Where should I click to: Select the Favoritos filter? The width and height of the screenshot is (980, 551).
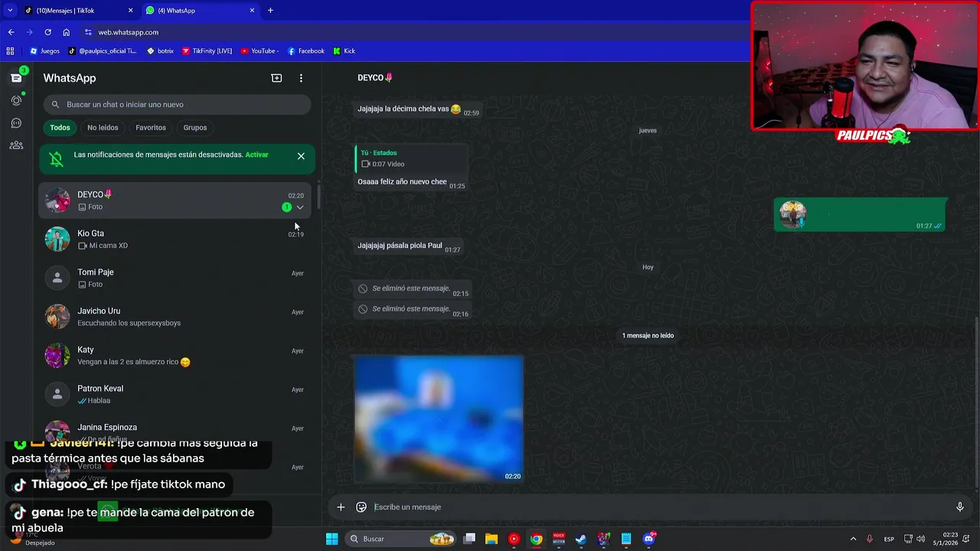[151, 128]
